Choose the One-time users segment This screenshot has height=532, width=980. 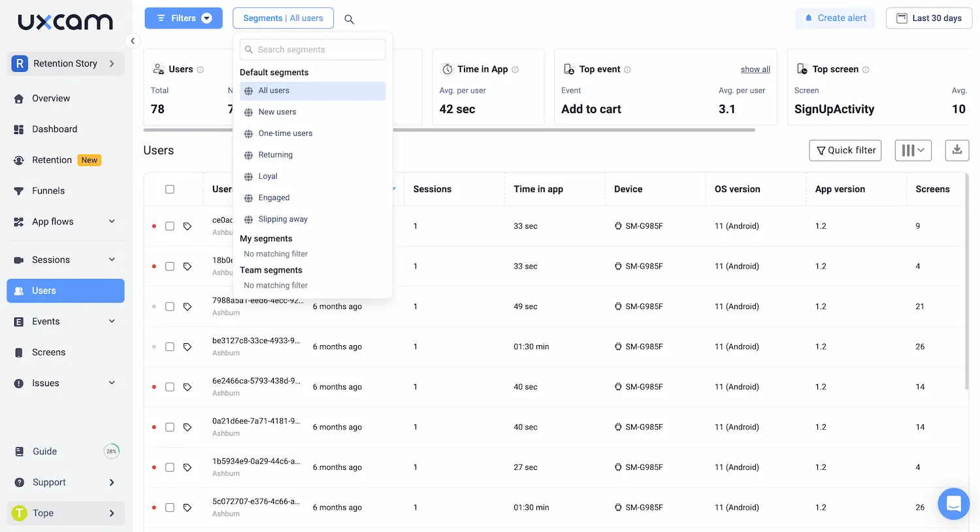tap(312, 134)
